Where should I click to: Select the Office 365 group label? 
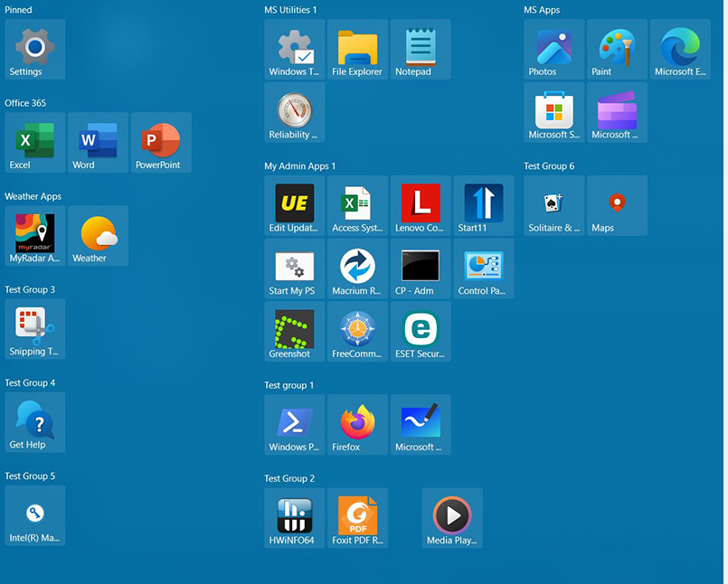pyautogui.click(x=25, y=103)
